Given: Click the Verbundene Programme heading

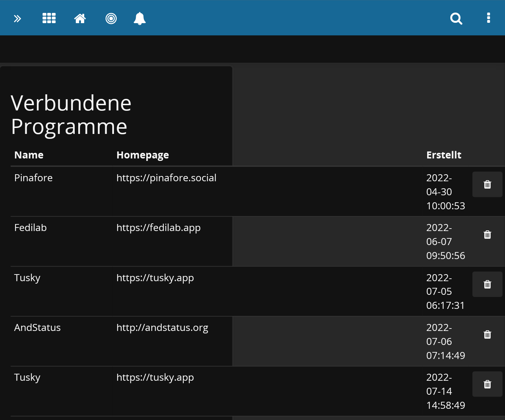Looking at the screenshot, I should click(x=71, y=115).
